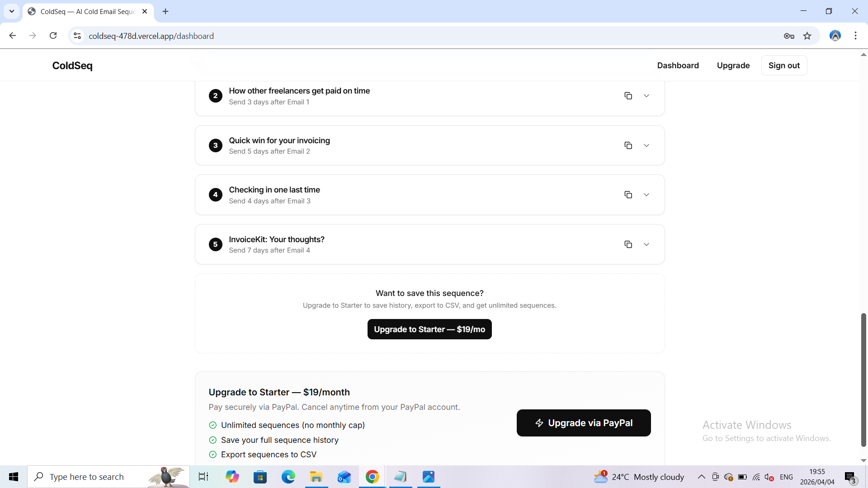Viewport: 868px width, 488px height.
Task: Bookmark page with star icon
Action: click(x=807, y=36)
